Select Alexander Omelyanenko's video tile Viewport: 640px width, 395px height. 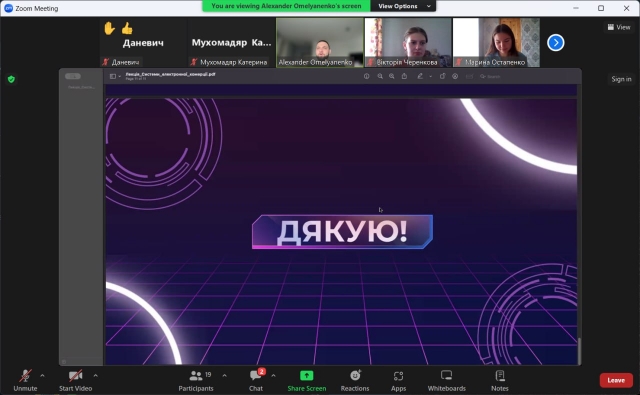(320, 42)
